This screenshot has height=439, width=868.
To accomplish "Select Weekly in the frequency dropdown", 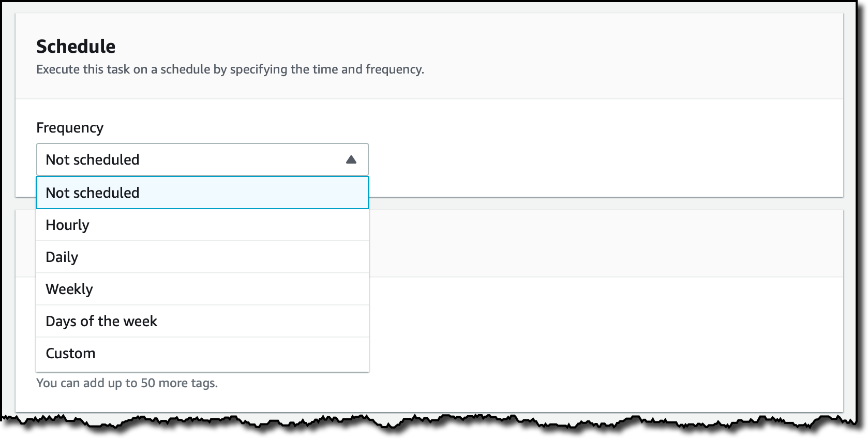I will tap(202, 289).
